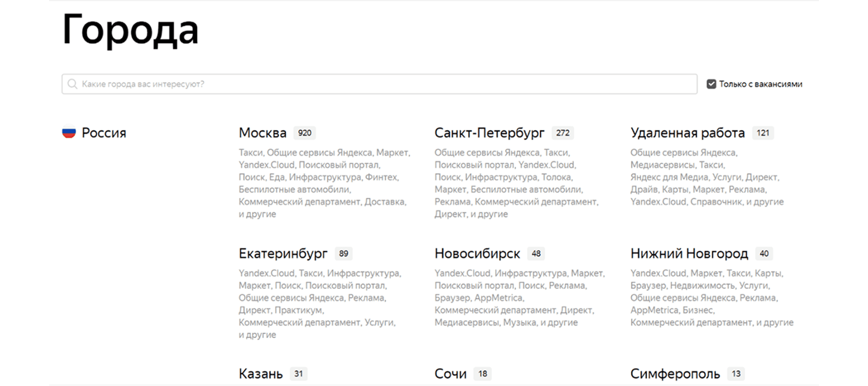Click the 31 vacancy count badge
This screenshot has width=868, height=386.
click(x=298, y=374)
